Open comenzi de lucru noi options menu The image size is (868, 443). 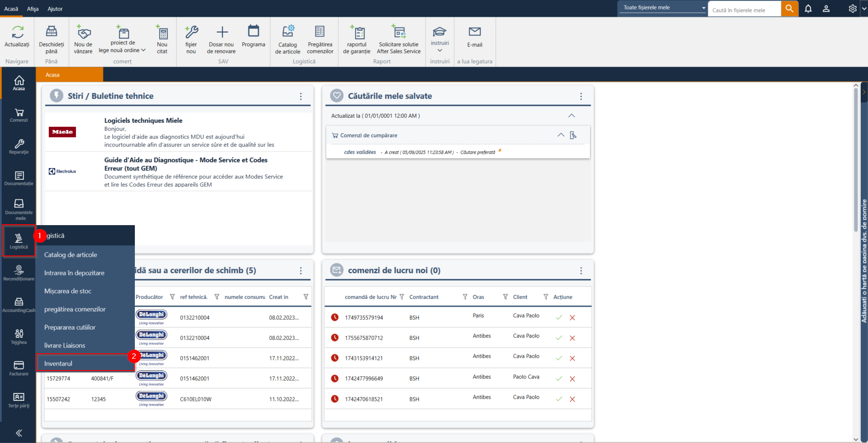pyautogui.click(x=581, y=271)
